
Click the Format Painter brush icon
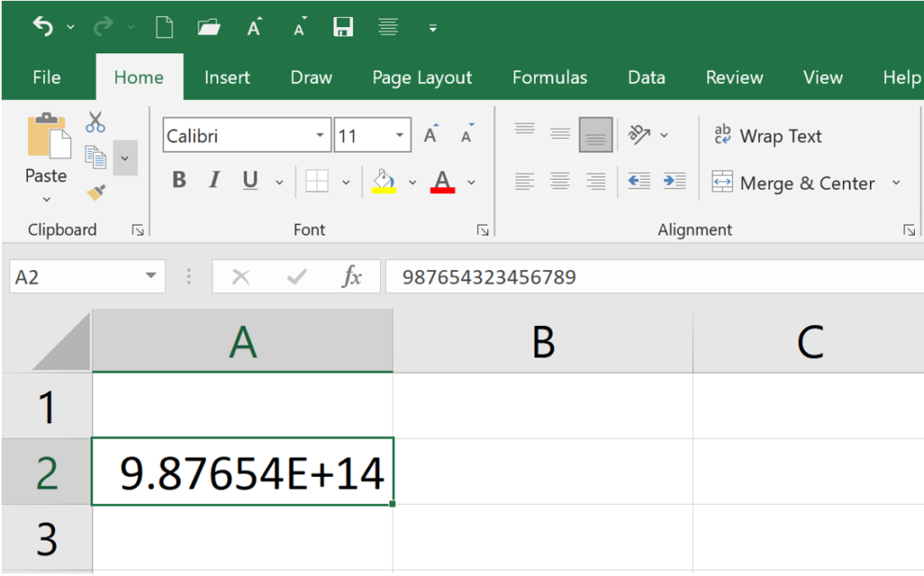96,191
